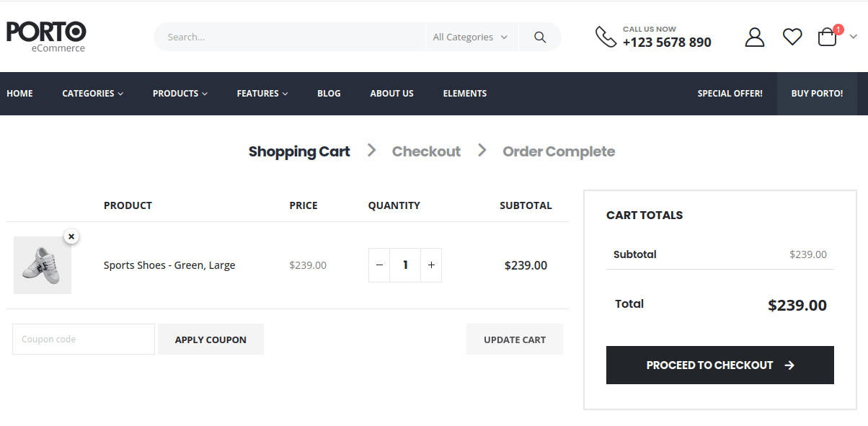
Task: Click the Porto eCommerce logo
Action: [x=46, y=36]
